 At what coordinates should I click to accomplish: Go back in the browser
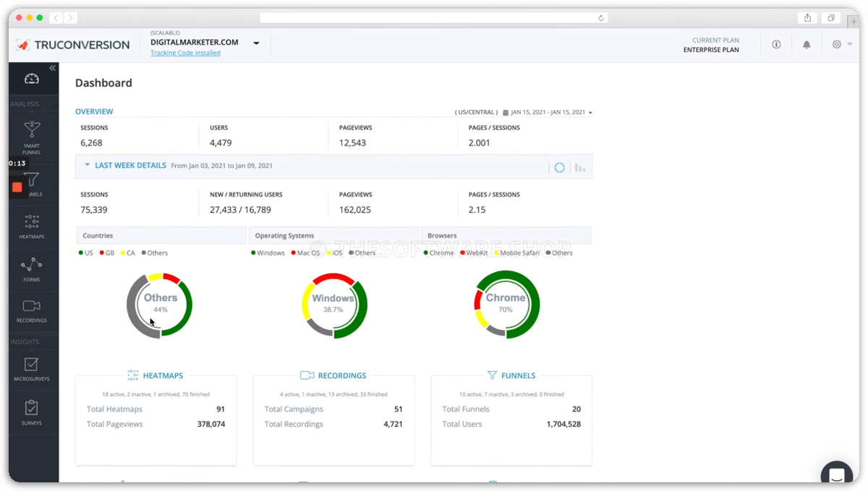point(58,17)
